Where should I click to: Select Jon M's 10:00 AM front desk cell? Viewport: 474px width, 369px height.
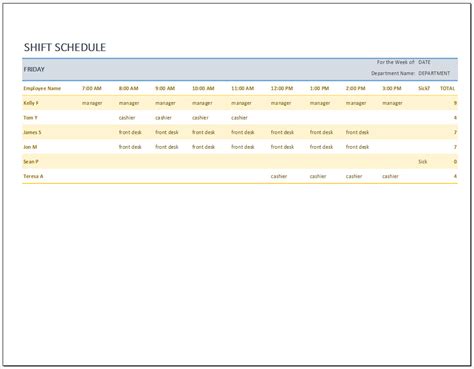[x=203, y=147]
